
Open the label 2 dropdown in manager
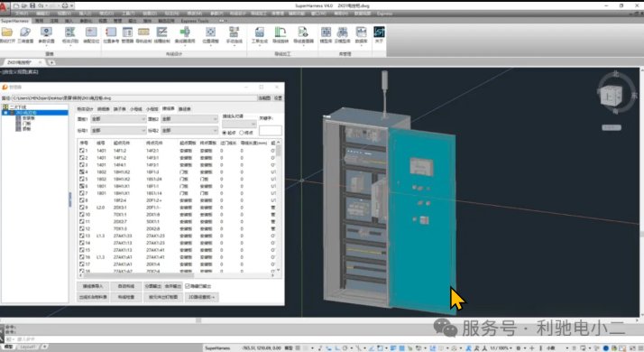(189, 130)
